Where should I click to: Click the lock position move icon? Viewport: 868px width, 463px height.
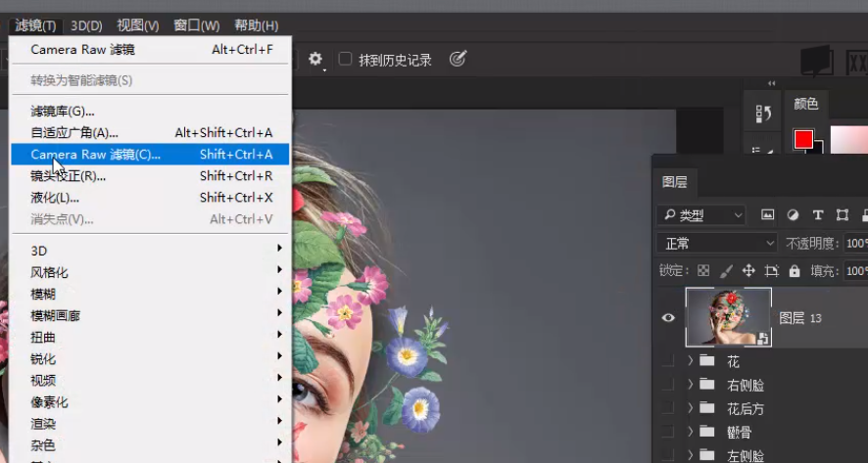pyautogui.click(x=748, y=270)
